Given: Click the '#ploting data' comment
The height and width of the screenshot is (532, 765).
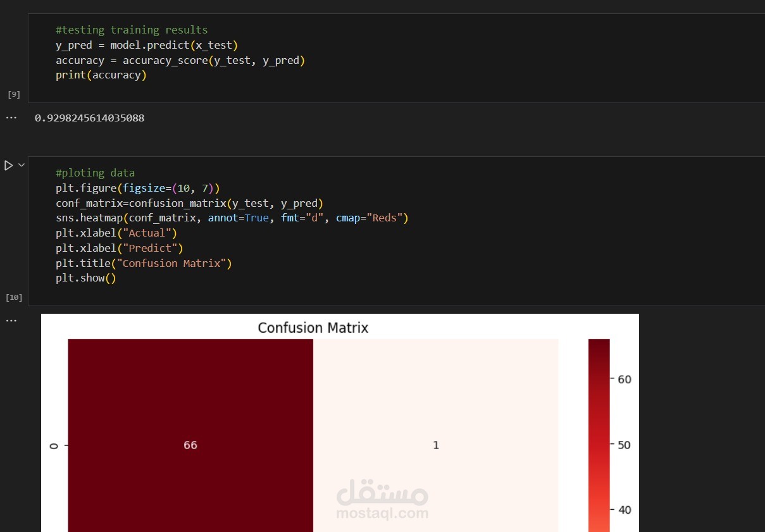Looking at the screenshot, I should coord(95,173).
